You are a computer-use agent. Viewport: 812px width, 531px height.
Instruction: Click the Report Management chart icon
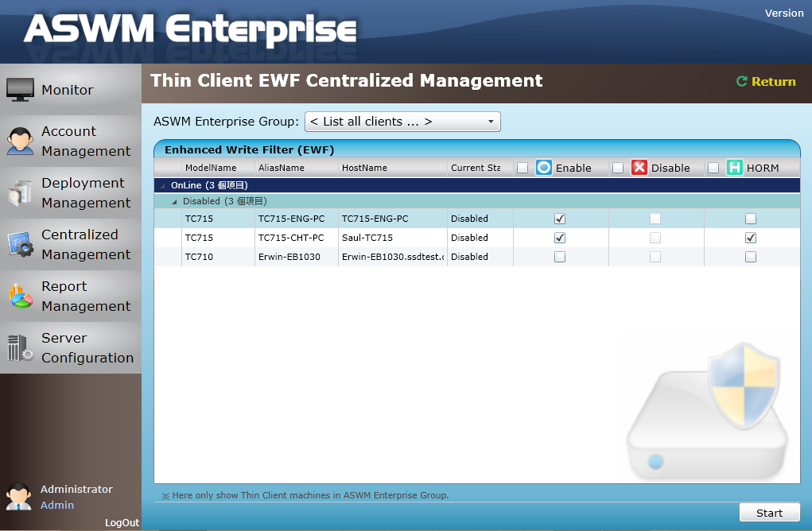pyautogui.click(x=20, y=296)
